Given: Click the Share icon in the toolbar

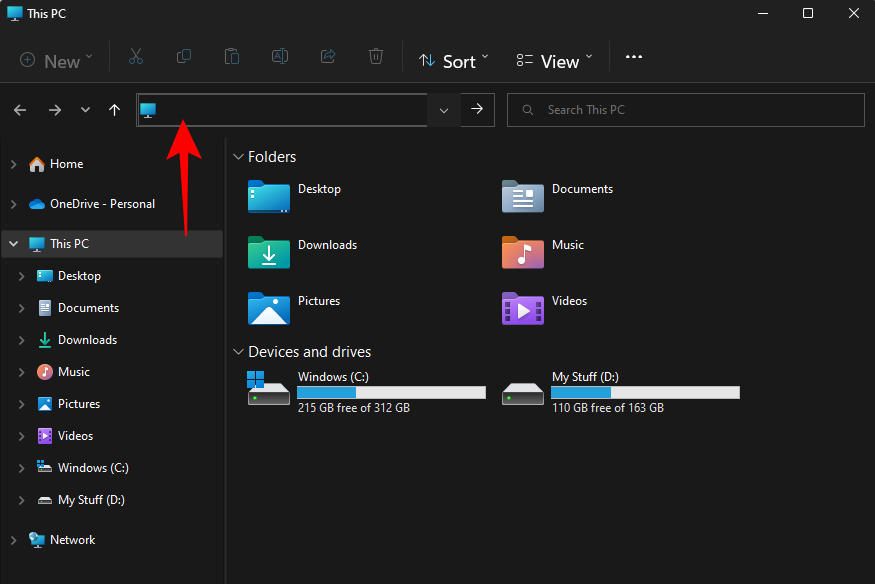Looking at the screenshot, I should pyautogui.click(x=328, y=57).
